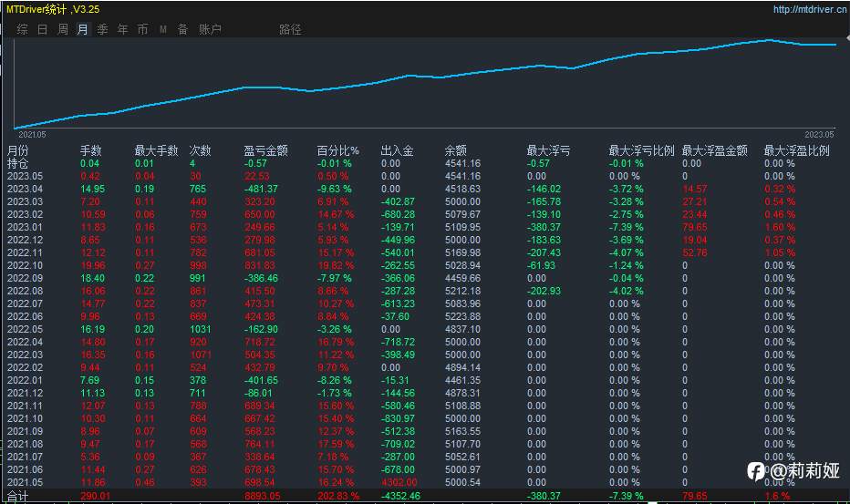Select the 2021.05 month row
The width and height of the screenshot is (850, 504).
pyautogui.click(x=425, y=482)
